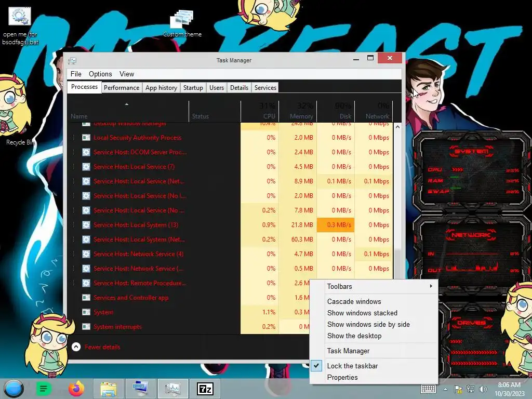Click Service Host: Remote Procedure icon
The height and width of the screenshot is (399, 532).
(x=86, y=283)
